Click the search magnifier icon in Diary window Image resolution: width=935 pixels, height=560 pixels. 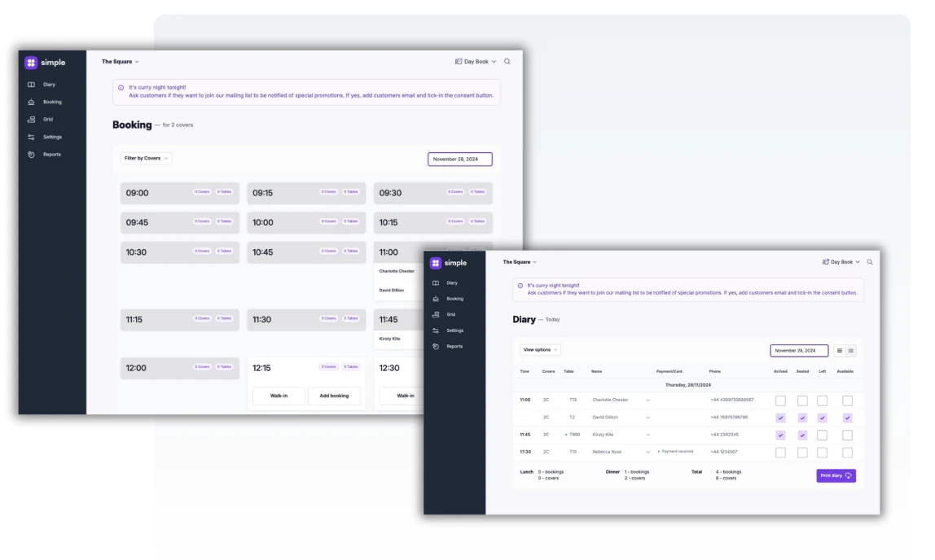870,262
